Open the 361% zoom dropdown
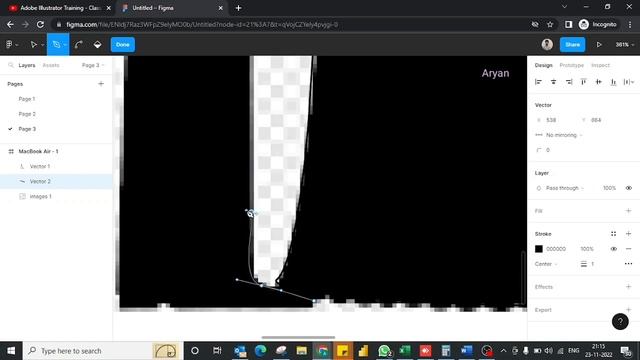The width and height of the screenshot is (640, 360). pos(624,44)
